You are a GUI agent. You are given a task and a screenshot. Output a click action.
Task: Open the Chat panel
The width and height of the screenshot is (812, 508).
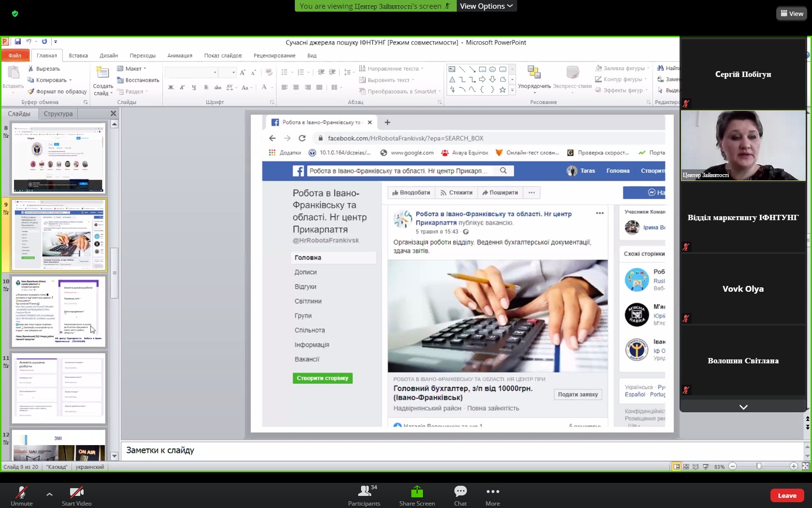click(x=460, y=492)
